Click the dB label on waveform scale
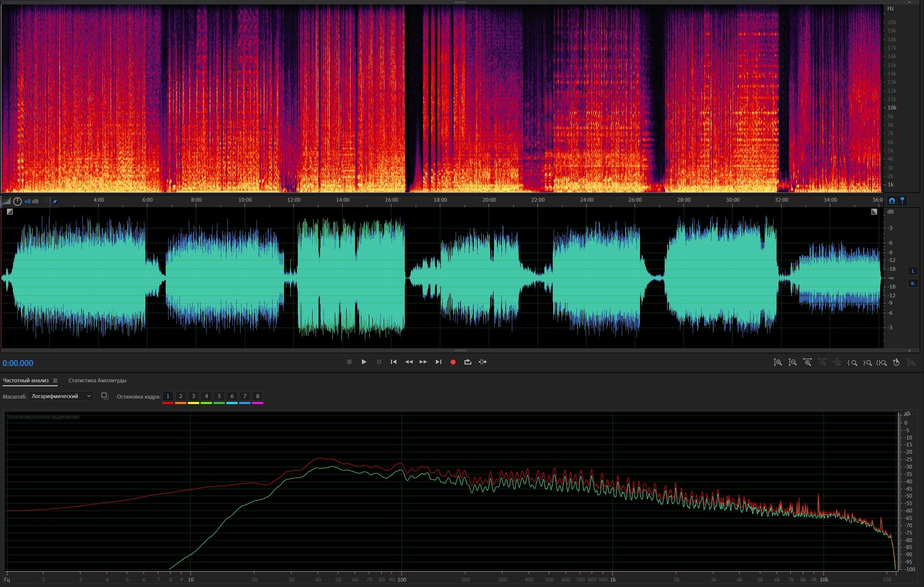This screenshot has width=924, height=587. [890, 212]
